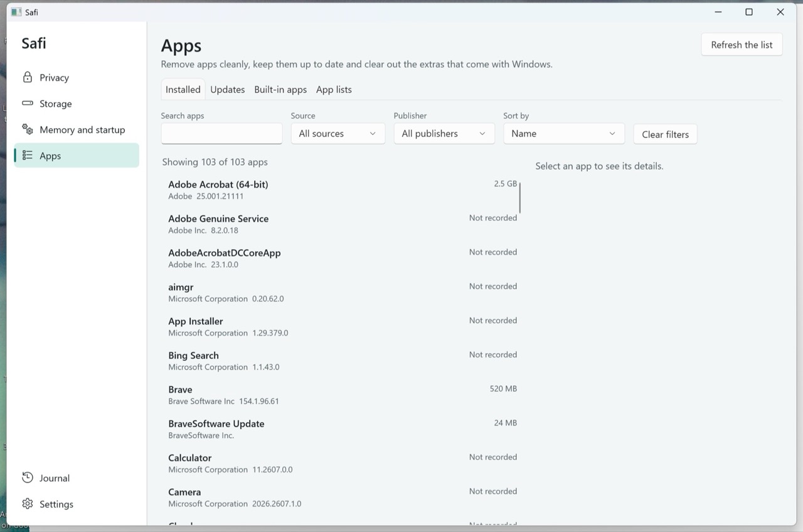Viewport: 803px width, 532px height.
Task: Click the 24 MB size value
Action: click(505, 423)
